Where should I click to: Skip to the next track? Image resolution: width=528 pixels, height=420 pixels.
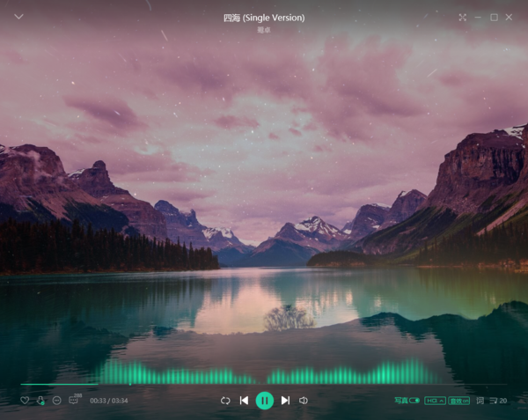285,401
